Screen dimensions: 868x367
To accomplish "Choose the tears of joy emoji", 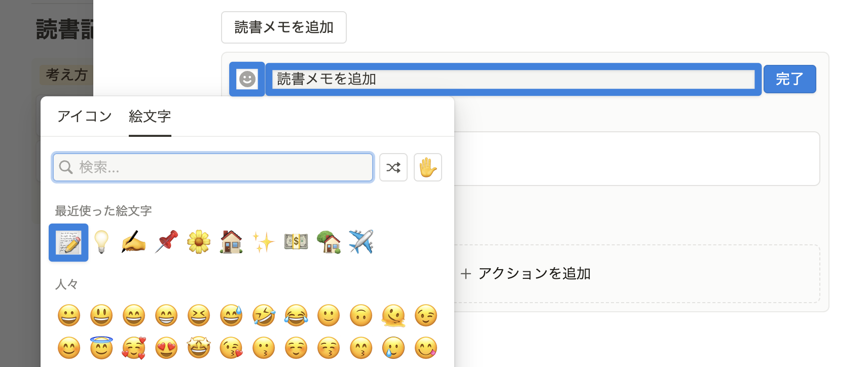I will (296, 315).
